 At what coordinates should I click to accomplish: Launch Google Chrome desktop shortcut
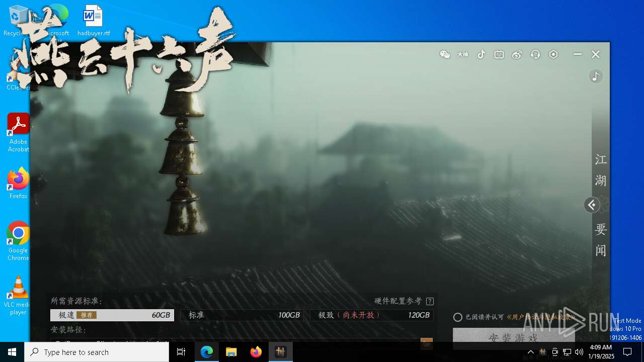point(18,241)
